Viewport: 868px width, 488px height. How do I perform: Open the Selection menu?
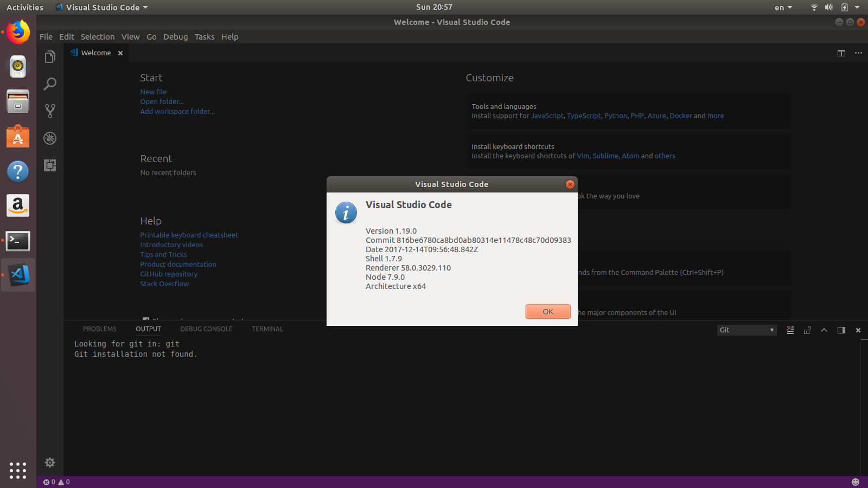point(98,37)
